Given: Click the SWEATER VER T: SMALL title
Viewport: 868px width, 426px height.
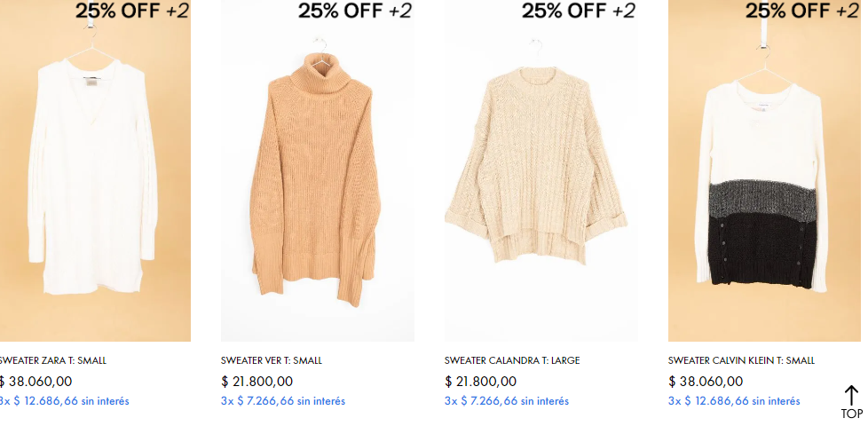Looking at the screenshot, I should click(x=272, y=360).
